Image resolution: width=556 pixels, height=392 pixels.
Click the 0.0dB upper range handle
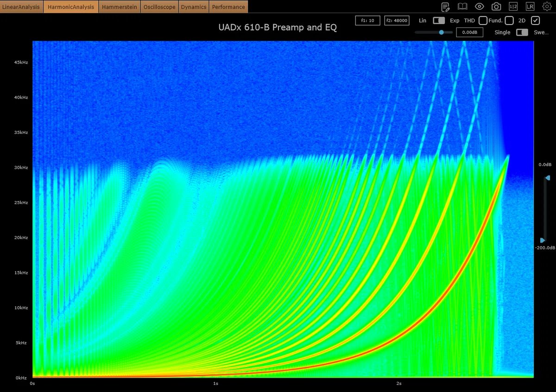[x=548, y=178]
